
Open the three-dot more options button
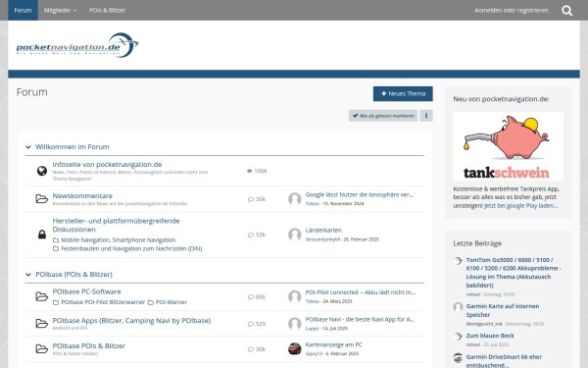click(426, 116)
